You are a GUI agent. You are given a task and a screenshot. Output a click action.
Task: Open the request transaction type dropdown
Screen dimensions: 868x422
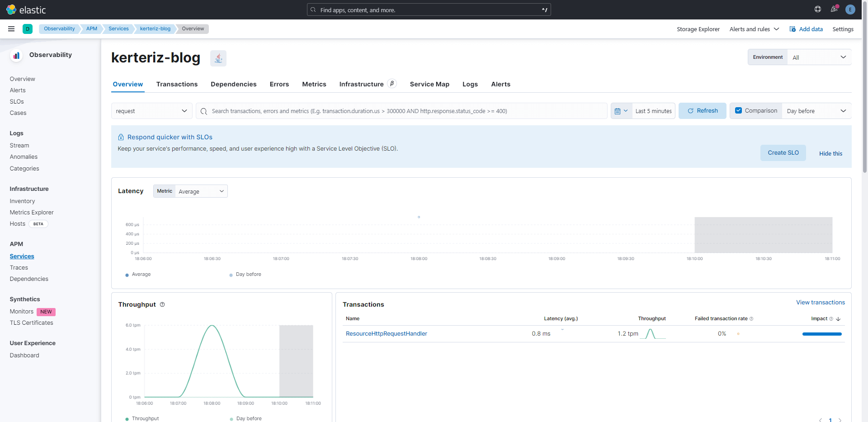coord(152,111)
